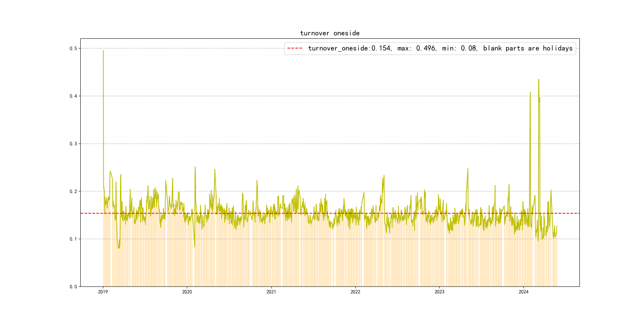Image resolution: width=644 pixels, height=322 pixels.
Task: Click the spike peak at early 2020
Action: point(195,167)
